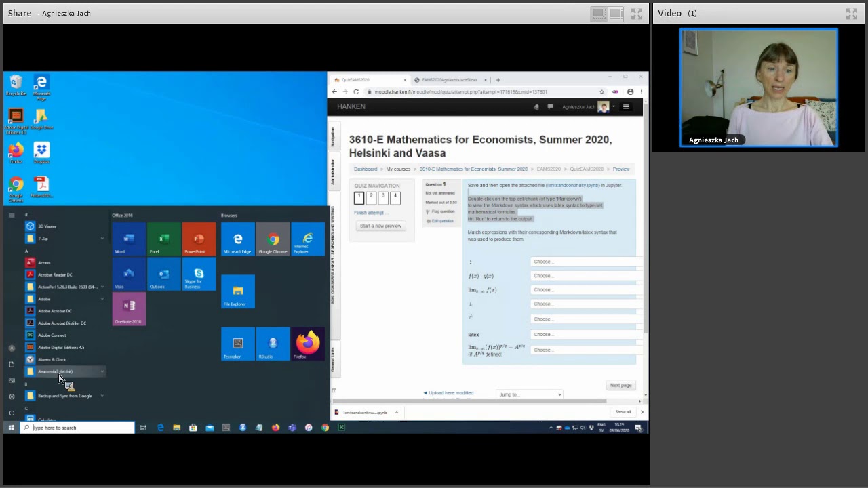Open the Word tile in Start menu
The width and height of the screenshot is (868, 488).
(129, 239)
